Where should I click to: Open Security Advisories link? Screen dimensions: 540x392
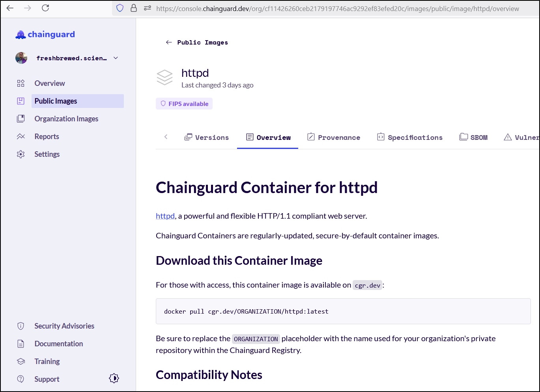coord(64,326)
